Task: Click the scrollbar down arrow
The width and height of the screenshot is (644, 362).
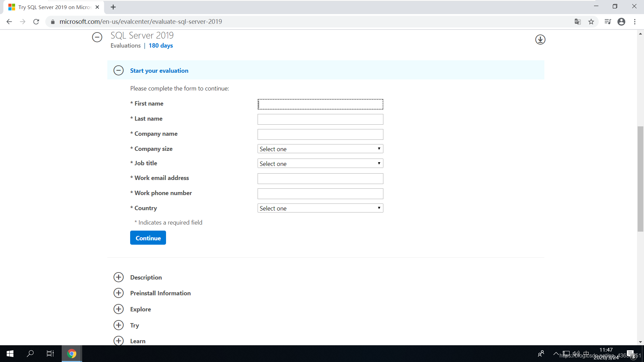Action: pos(640,342)
